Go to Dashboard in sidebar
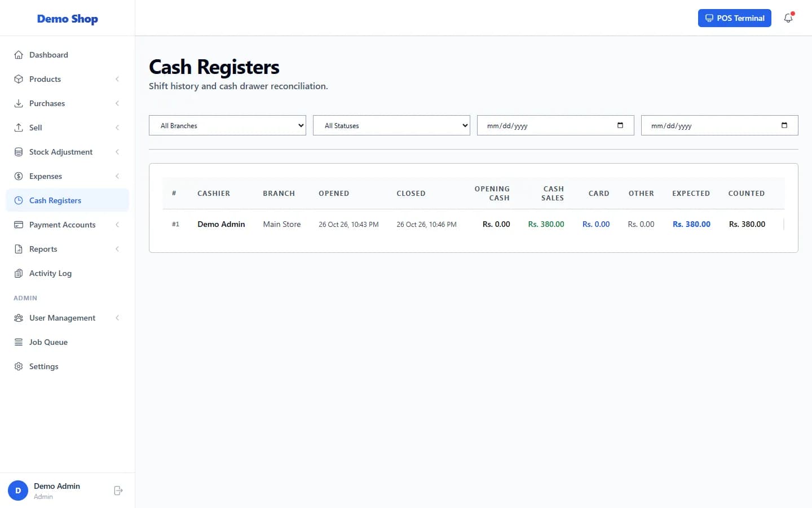812x508 pixels. click(x=68, y=55)
